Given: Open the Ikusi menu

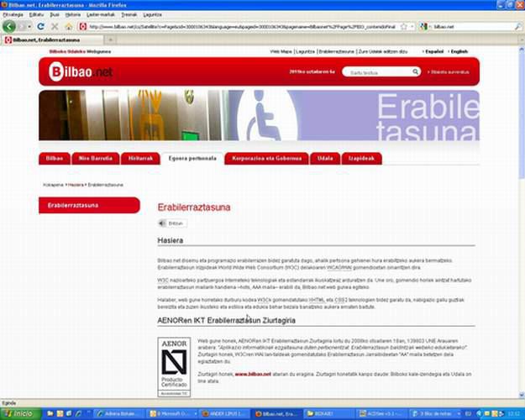Looking at the screenshot, I should [x=55, y=15].
